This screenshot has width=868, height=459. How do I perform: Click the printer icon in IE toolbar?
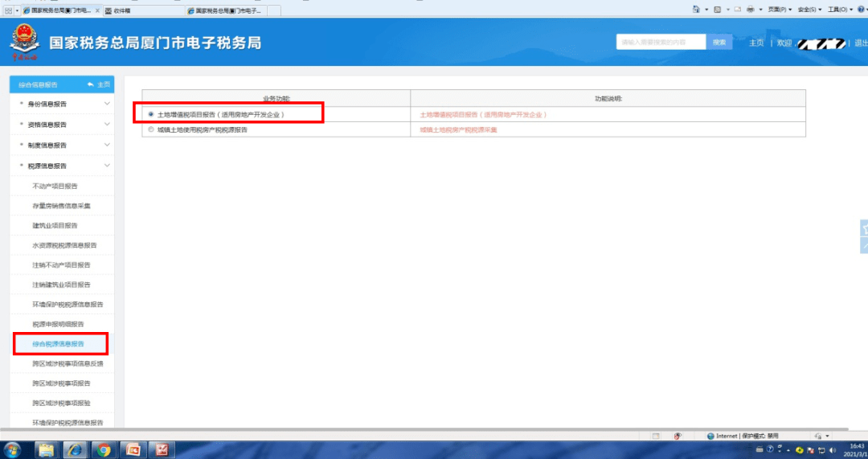click(751, 10)
